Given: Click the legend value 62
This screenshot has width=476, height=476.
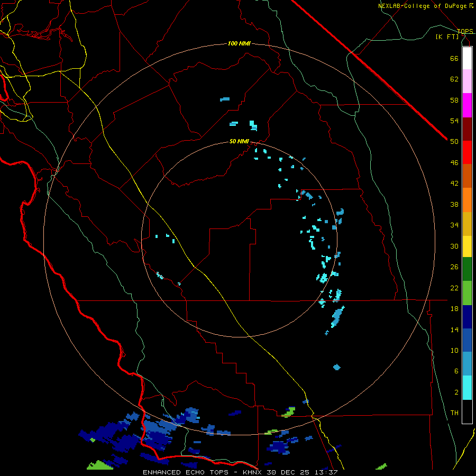Looking at the screenshot, I should click(x=454, y=79).
